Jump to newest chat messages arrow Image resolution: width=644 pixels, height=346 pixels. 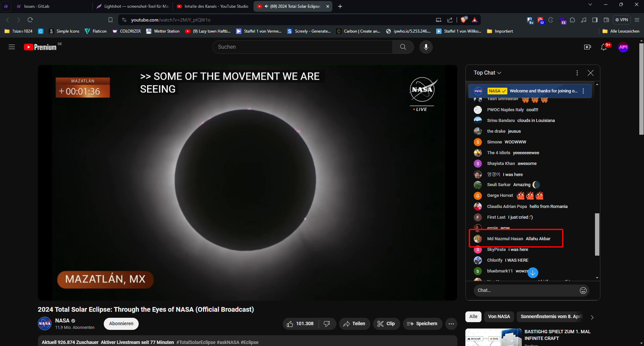pos(533,272)
